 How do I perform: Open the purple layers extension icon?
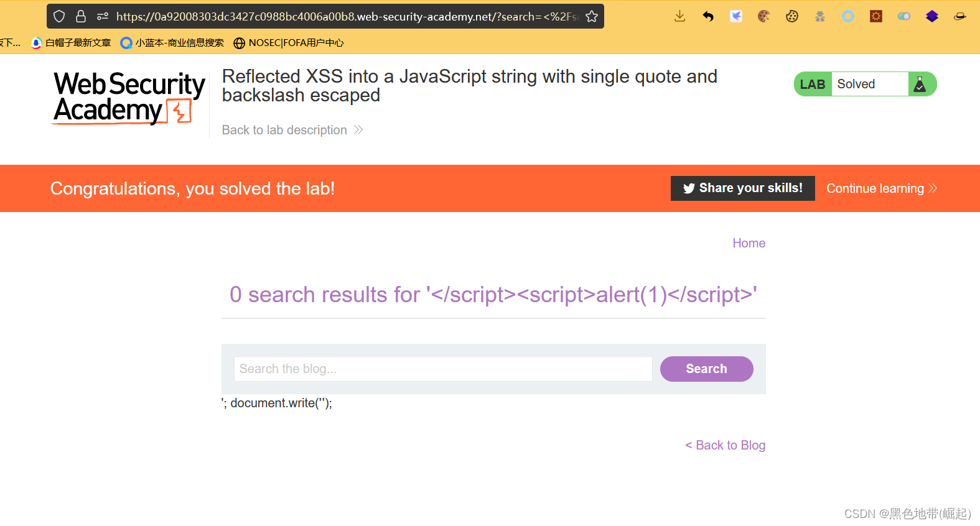(931, 16)
